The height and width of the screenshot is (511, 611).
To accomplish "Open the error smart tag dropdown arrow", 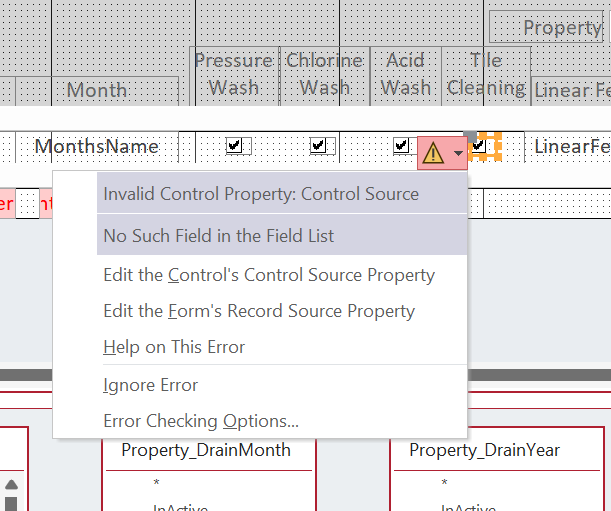I will click(457, 153).
